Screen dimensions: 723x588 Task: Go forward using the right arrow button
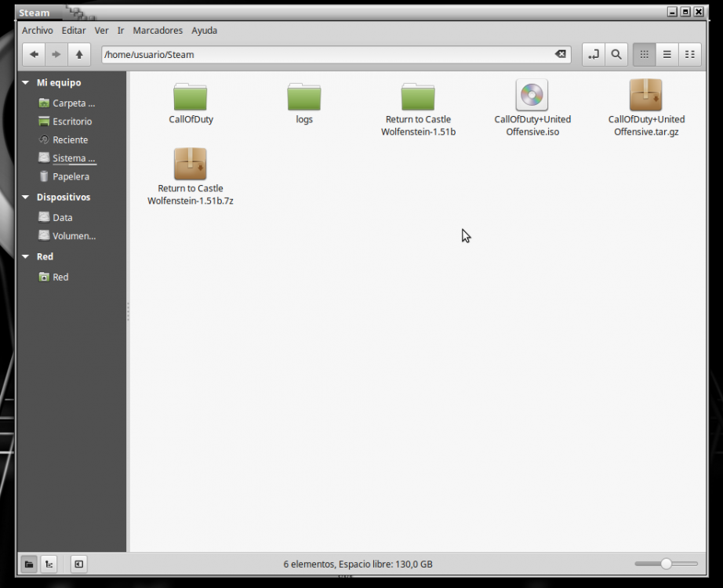point(56,54)
